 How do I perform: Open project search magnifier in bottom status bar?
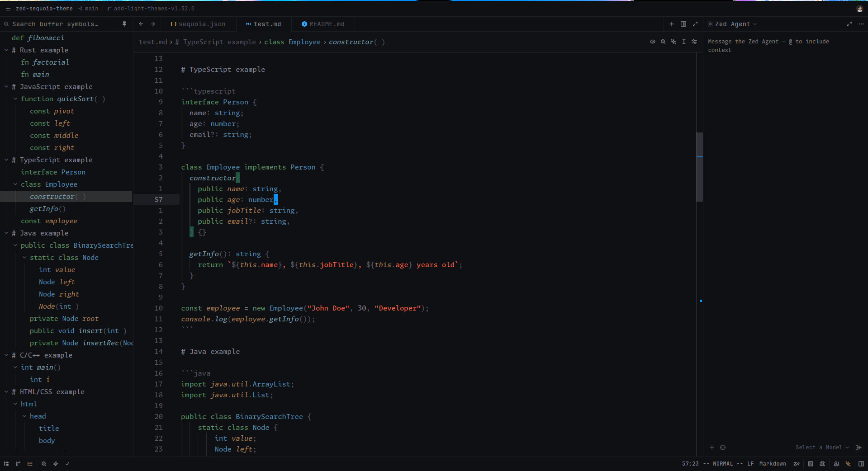pos(44,464)
